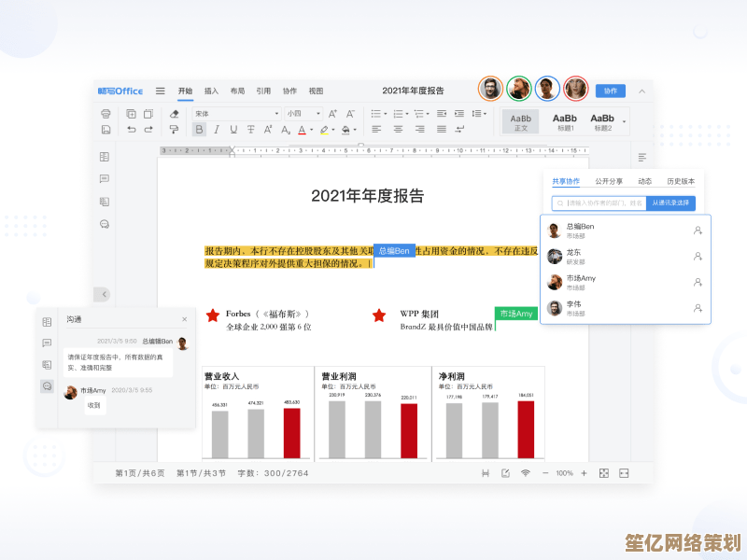This screenshot has height=560, width=747.
Task: Switch to the 布局 tab
Action: click(x=237, y=91)
